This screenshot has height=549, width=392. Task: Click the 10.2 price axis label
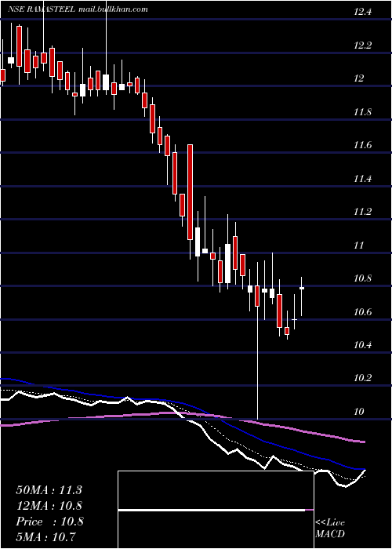coord(362,378)
